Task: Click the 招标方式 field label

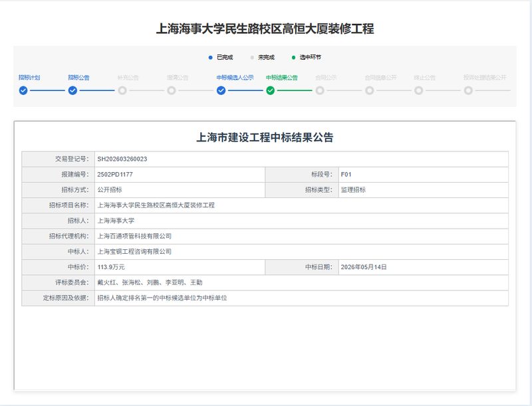Action: 75,190
